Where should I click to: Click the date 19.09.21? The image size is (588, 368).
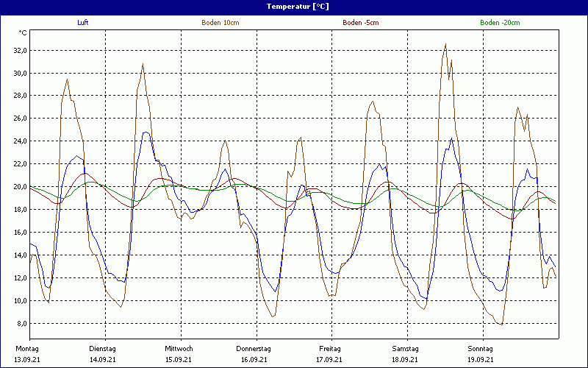[481, 360]
